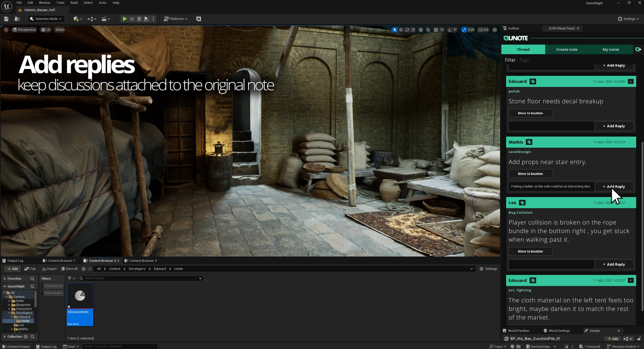Expand the Characters folder in tree
Screen dimensions: 644x349
[x=9, y=309]
